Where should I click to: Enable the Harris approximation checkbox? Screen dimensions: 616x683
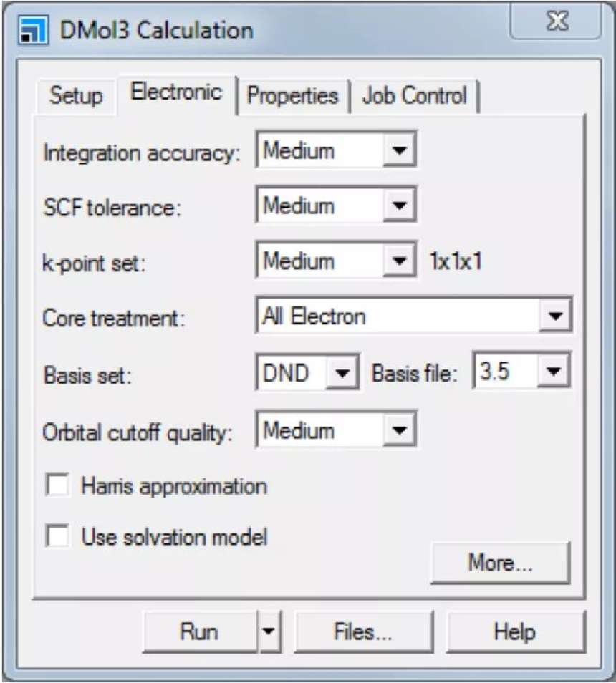[58, 487]
